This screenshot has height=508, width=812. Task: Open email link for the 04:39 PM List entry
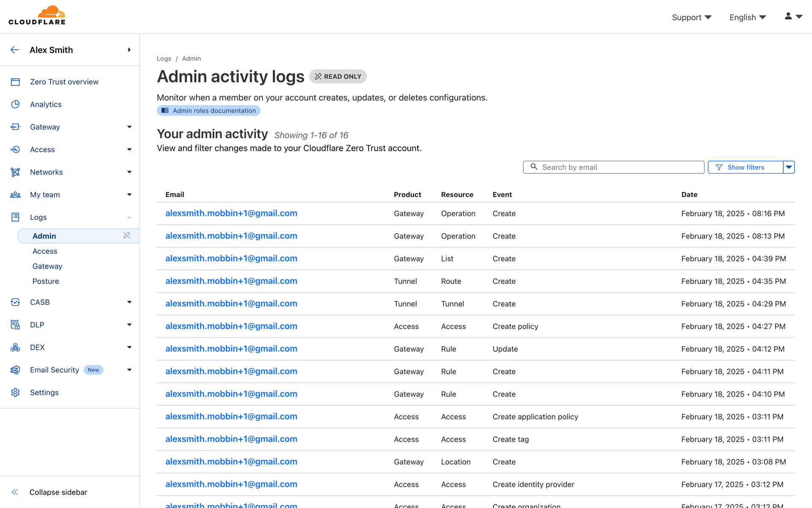click(231, 258)
